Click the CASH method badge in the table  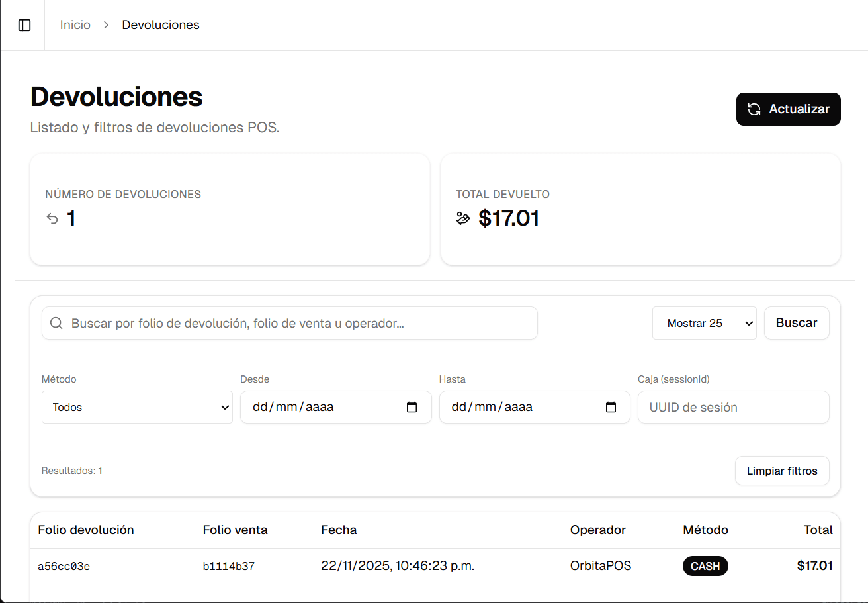point(705,566)
